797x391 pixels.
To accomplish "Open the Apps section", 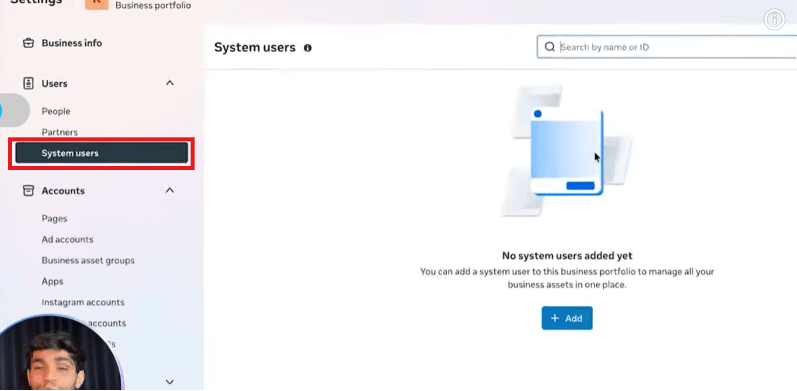I will pos(52,281).
